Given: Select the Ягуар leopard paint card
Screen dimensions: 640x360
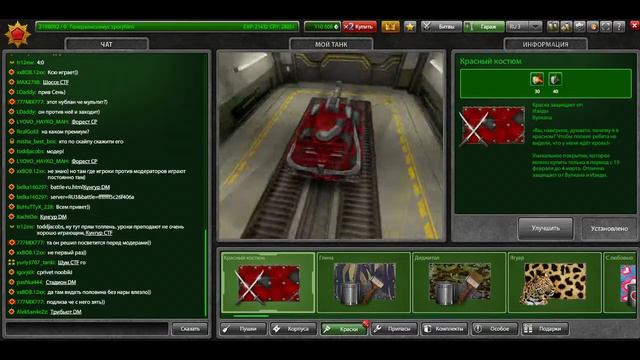Looking at the screenshot, I should pos(555,282).
